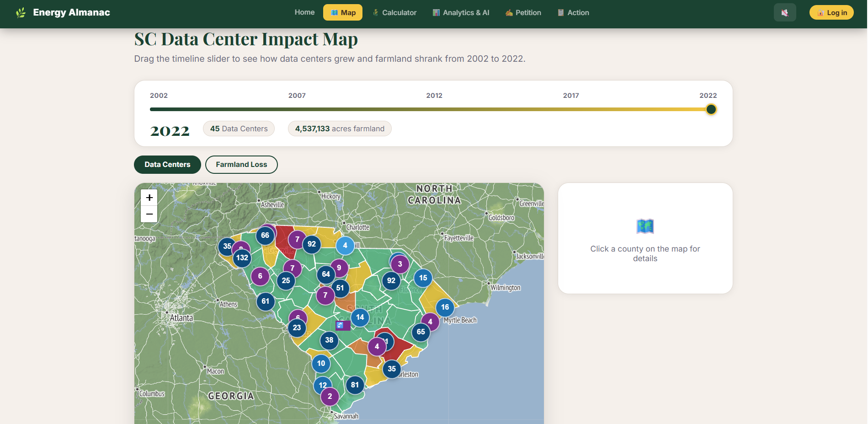Open cluster marker 35 near Charleston
This screenshot has width=868, height=424.
coord(392,369)
